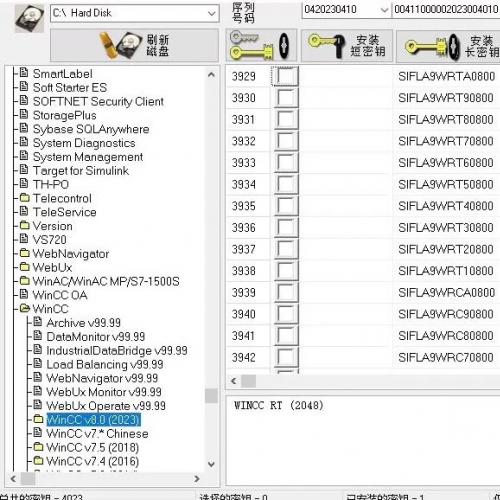Select Load Balancing v99.99 entry

pos(105,365)
